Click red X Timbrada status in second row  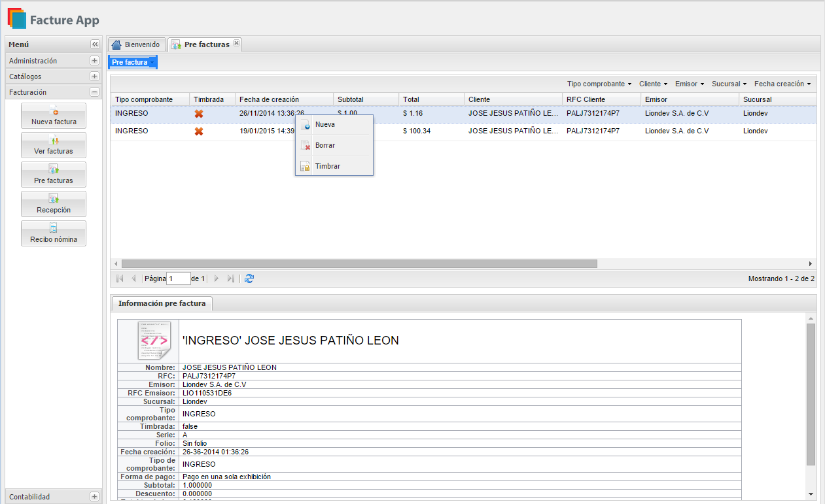tap(199, 131)
